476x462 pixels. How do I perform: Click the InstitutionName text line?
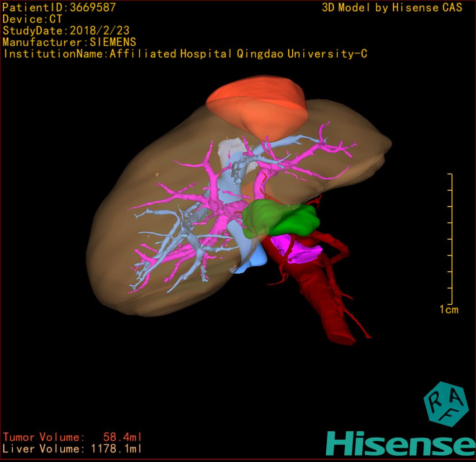185,54
